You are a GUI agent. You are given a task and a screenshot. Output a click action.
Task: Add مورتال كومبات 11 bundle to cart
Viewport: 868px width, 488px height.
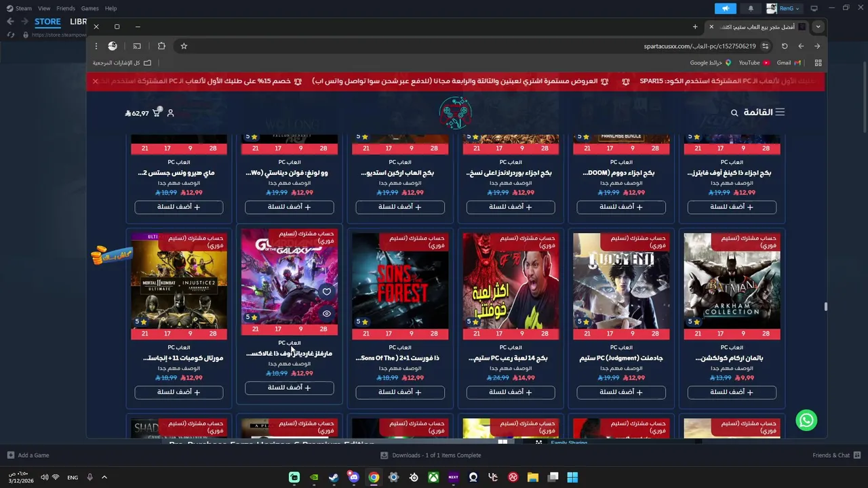pos(179,392)
